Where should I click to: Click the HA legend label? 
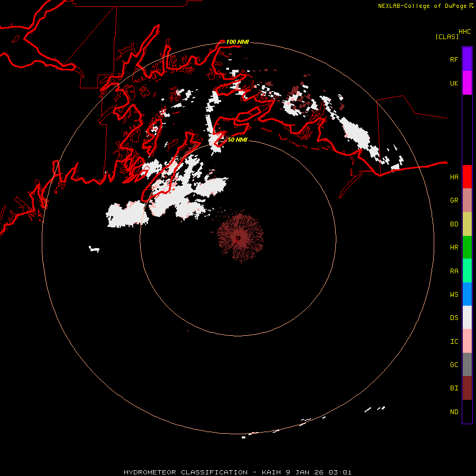(x=454, y=177)
